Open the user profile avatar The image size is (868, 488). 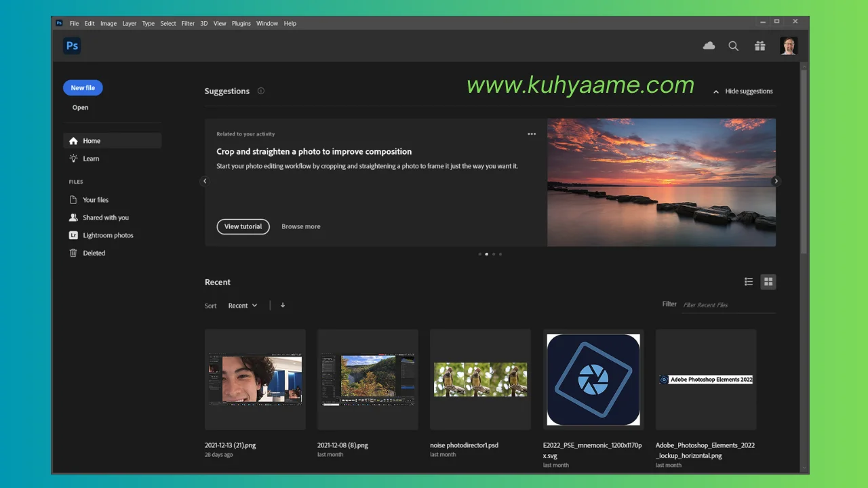pos(789,46)
